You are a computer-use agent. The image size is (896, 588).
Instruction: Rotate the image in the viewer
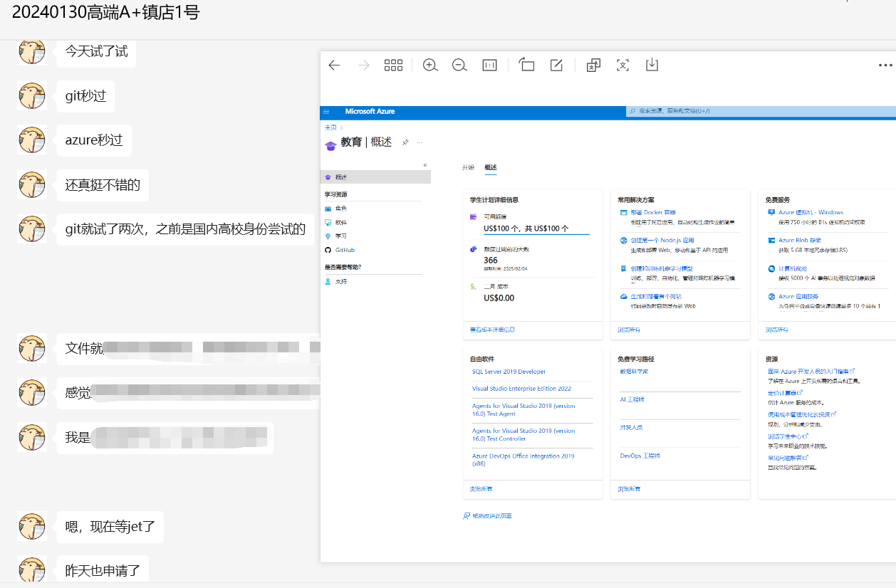coord(527,65)
